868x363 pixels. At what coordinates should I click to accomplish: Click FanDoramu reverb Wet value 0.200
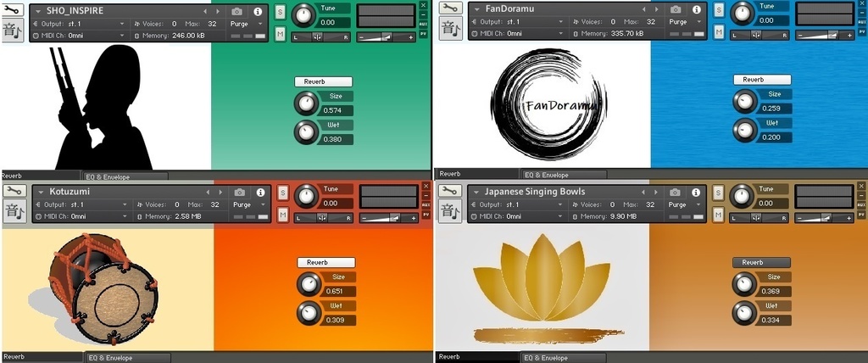775,137
